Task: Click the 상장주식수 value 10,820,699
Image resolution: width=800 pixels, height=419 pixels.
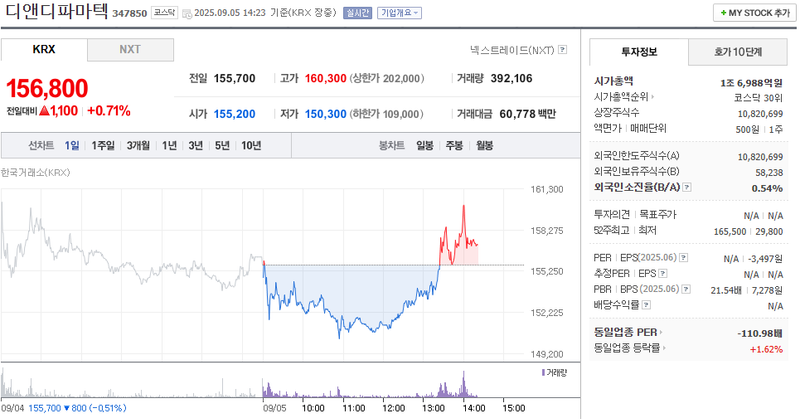Action: click(760, 114)
